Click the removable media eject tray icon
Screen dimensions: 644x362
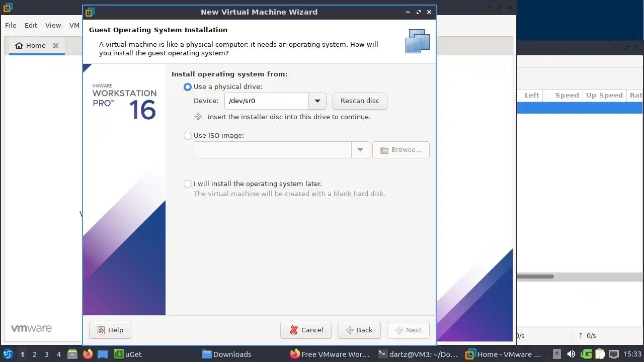(557, 354)
